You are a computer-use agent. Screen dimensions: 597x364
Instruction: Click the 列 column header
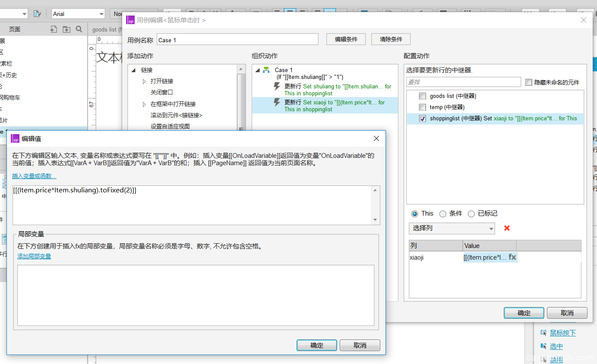tap(436, 246)
